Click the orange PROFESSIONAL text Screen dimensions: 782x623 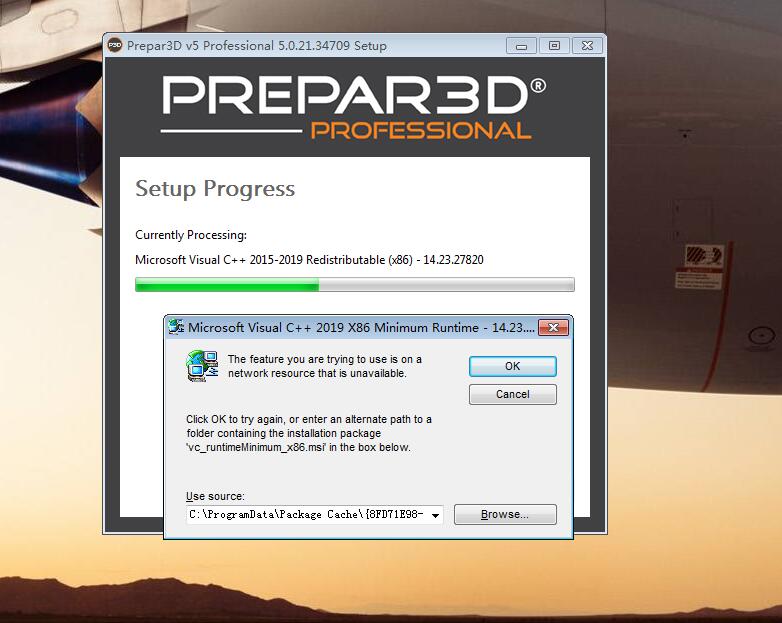click(421, 131)
